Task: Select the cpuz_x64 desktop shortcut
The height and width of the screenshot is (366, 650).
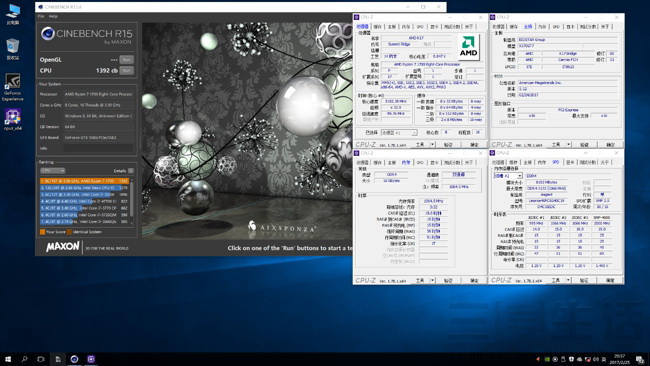Action: (x=13, y=119)
